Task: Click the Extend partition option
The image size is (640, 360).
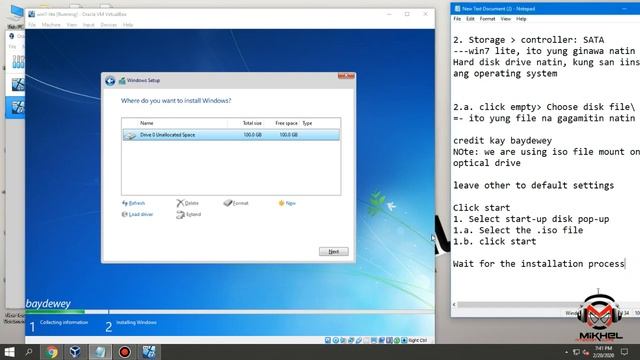Action: (x=189, y=214)
